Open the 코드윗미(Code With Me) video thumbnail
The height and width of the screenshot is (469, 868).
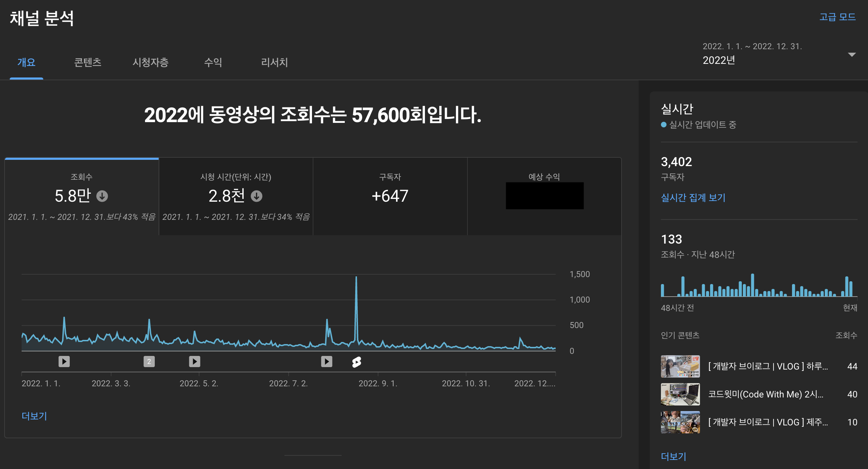tap(680, 394)
